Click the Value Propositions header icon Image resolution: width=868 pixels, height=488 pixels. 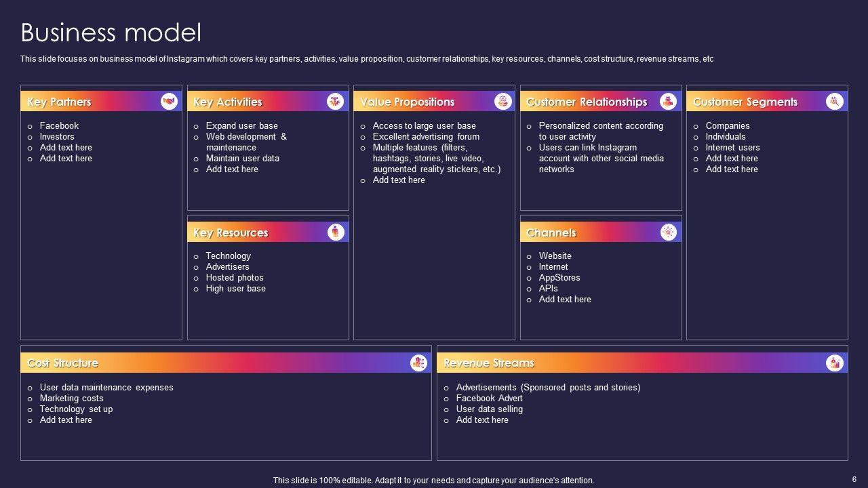pyautogui.click(x=502, y=102)
